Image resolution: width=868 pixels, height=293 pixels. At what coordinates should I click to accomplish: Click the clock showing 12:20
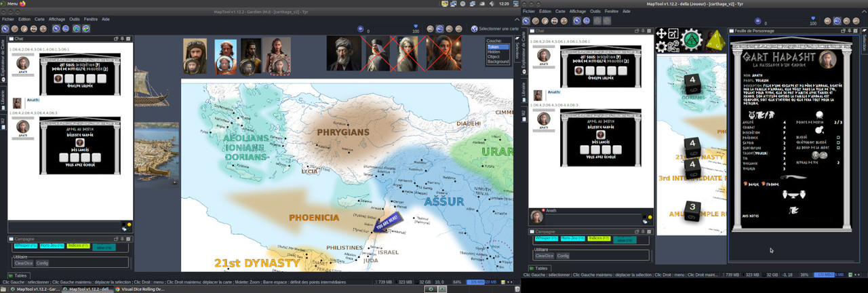coord(504,3)
